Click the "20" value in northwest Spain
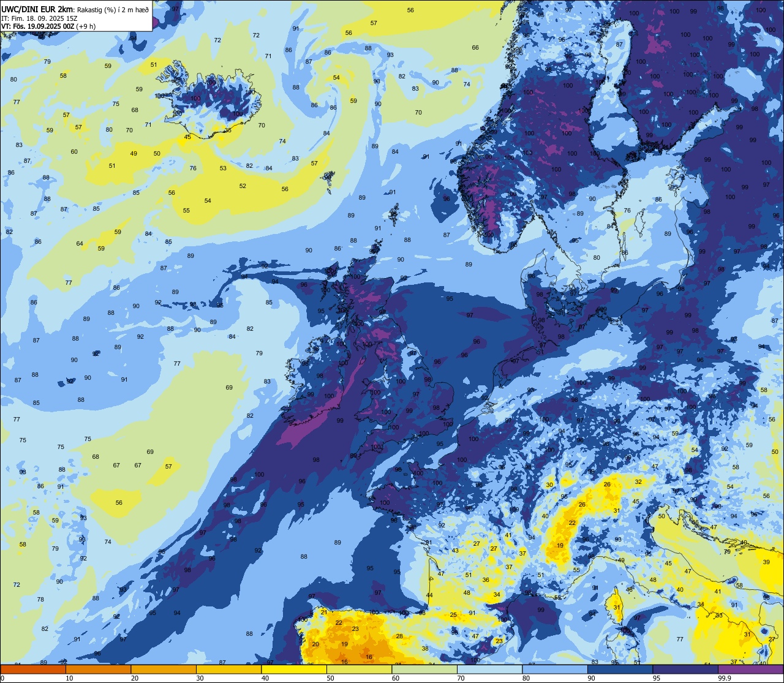784x683 pixels. [x=315, y=644]
